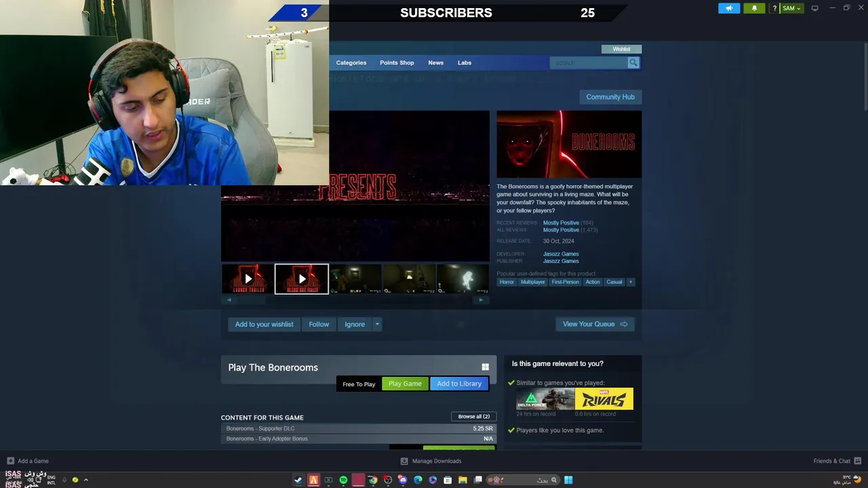Add to your wishlist
The height and width of the screenshot is (488, 868).
point(264,324)
